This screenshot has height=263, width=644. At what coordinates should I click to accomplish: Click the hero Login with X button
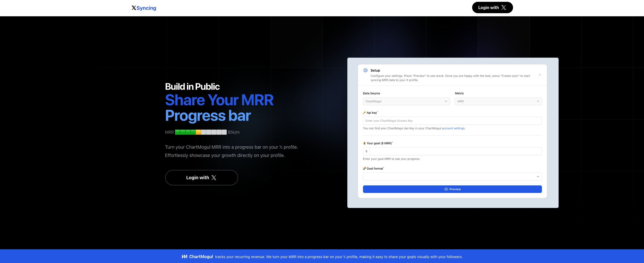201,178
